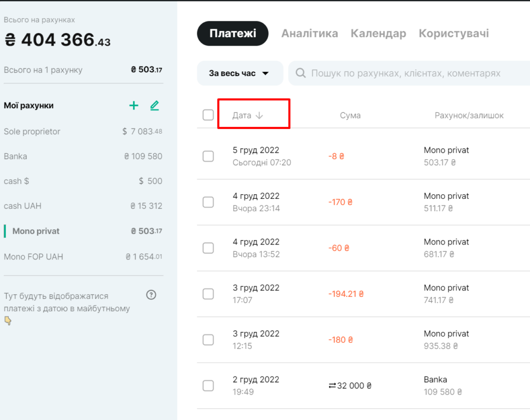Open the Календар tab
Viewport: 530px width, 420px height.
click(x=378, y=34)
